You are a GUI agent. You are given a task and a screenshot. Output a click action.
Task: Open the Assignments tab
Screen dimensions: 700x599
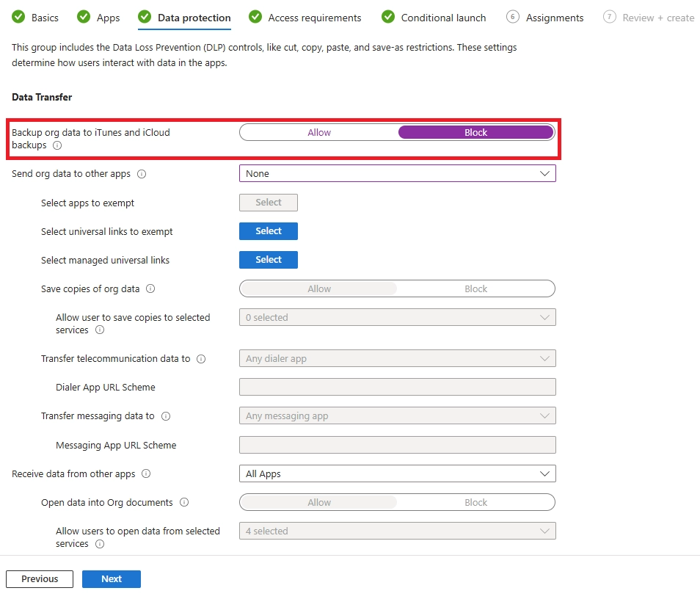pos(555,18)
